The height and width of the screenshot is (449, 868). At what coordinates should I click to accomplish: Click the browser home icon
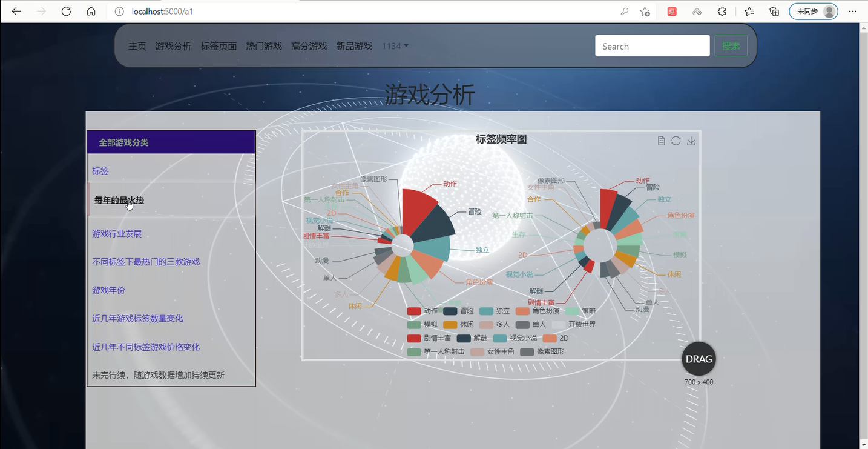(x=91, y=12)
